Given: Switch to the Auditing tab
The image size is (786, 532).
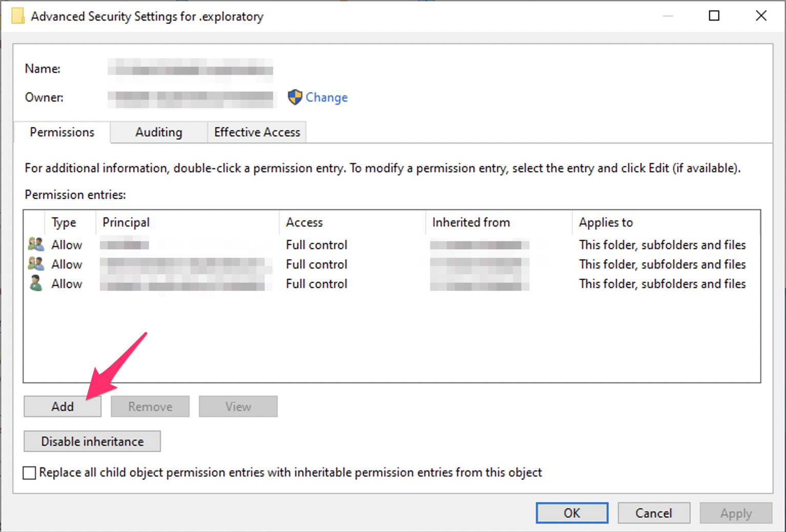Looking at the screenshot, I should [x=159, y=132].
